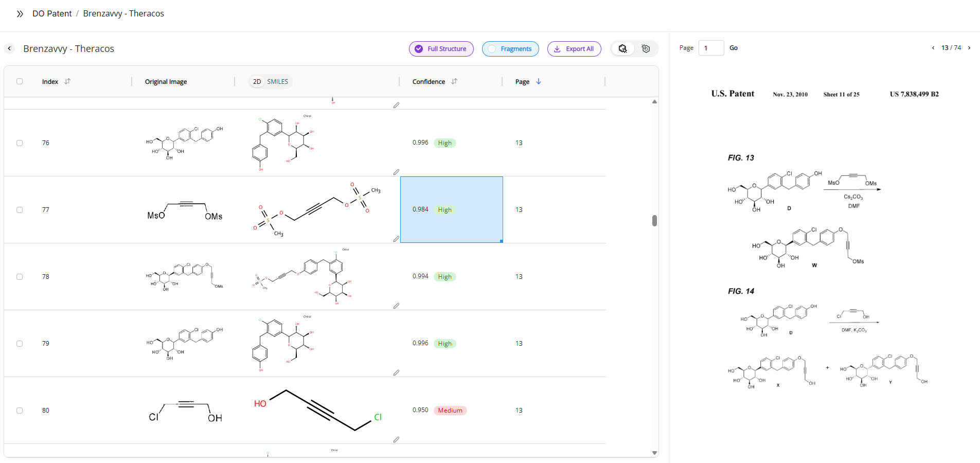Screen dimensions: 980x463
Task: Switch to the SMILES view tab
Action: [277, 82]
